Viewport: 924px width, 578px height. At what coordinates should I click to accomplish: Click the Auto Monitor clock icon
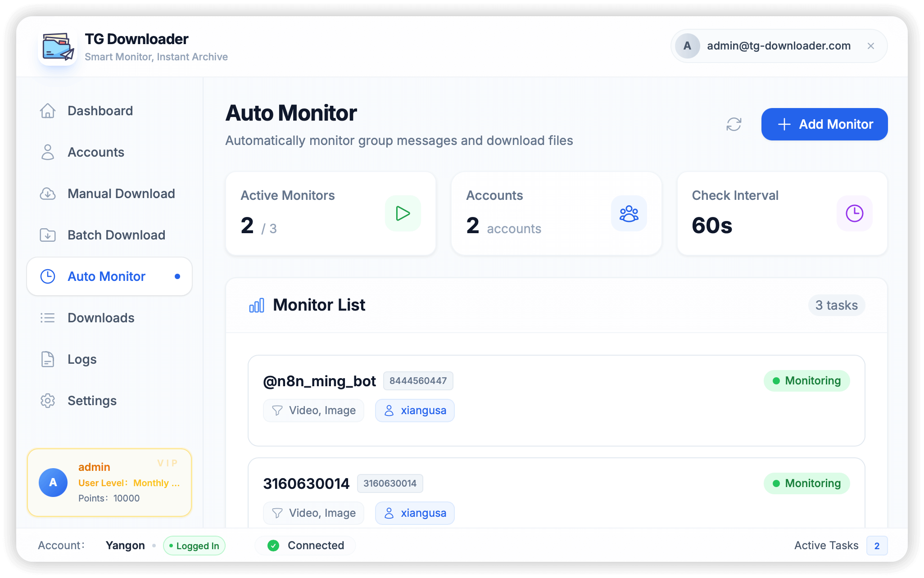coord(47,276)
